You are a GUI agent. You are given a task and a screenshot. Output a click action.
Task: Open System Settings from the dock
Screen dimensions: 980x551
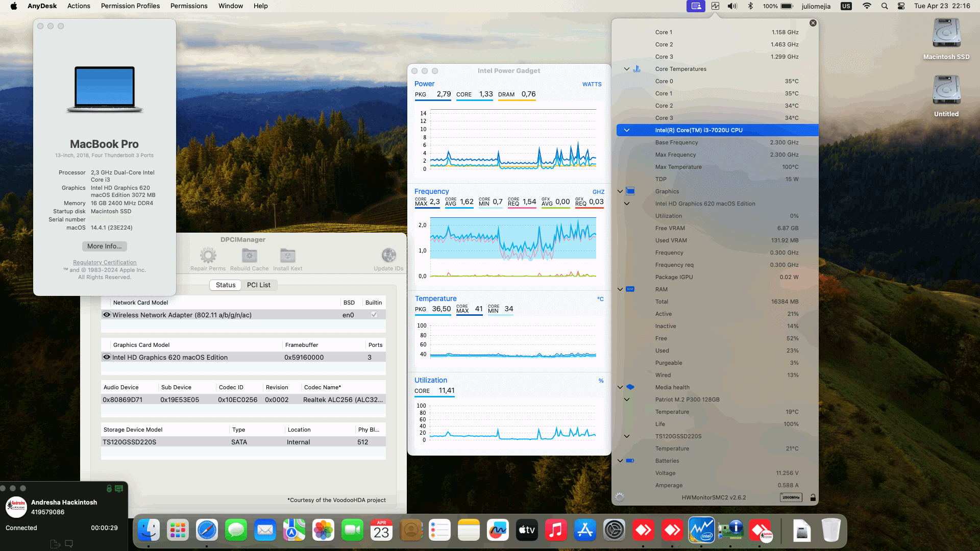[615, 531]
